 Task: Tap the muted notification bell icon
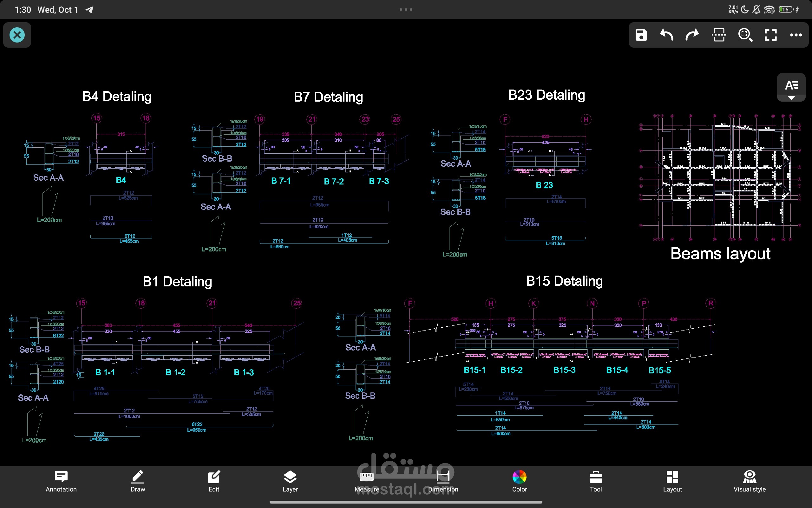[x=756, y=10]
